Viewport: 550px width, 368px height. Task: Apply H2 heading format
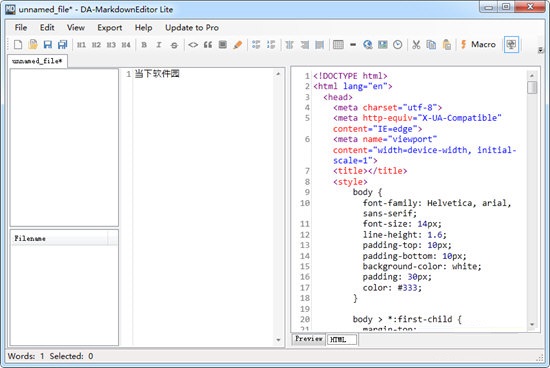[96, 45]
